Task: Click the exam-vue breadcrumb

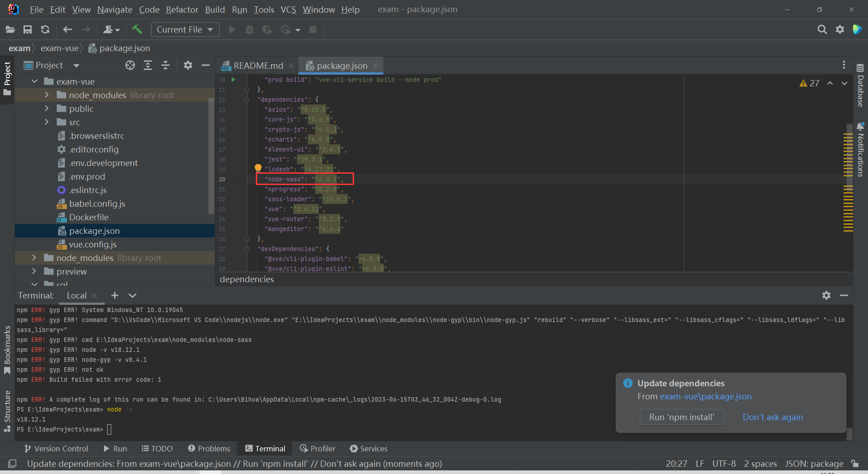Action: click(x=60, y=48)
